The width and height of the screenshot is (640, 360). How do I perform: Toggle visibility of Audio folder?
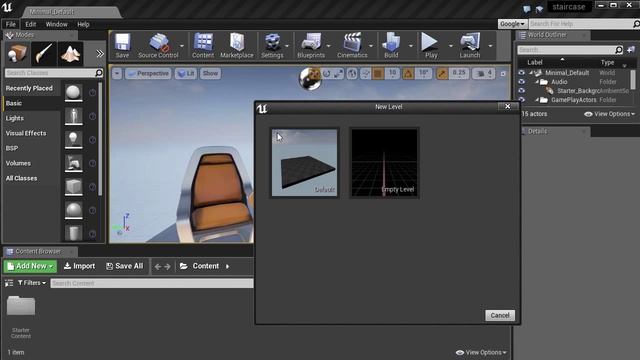click(x=521, y=82)
